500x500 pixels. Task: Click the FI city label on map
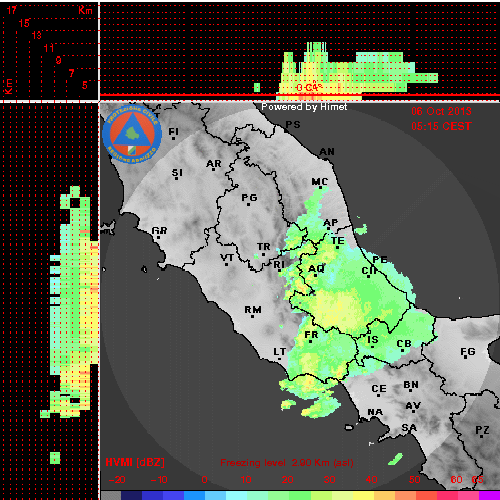coord(173,132)
